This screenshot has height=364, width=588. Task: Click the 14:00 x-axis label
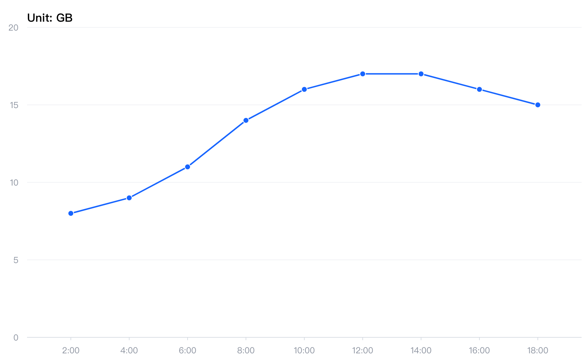coord(421,350)
